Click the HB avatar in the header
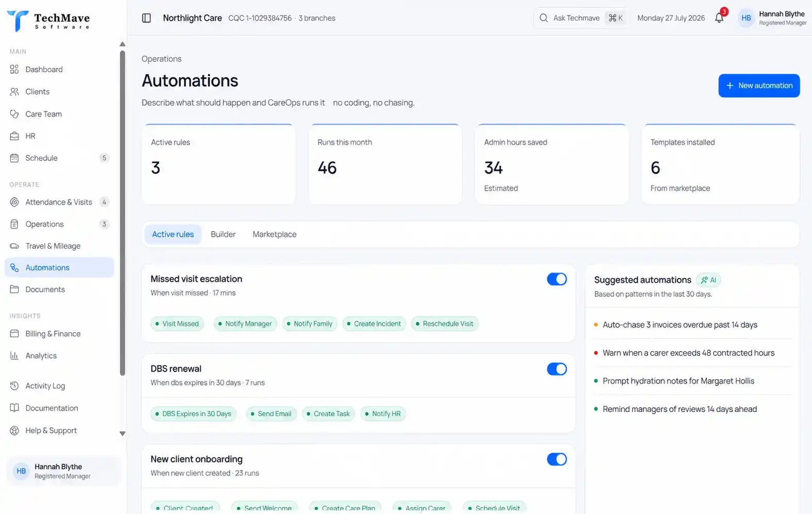The height and width of the screenshot is (514, 812). click(x=746, y=18)
